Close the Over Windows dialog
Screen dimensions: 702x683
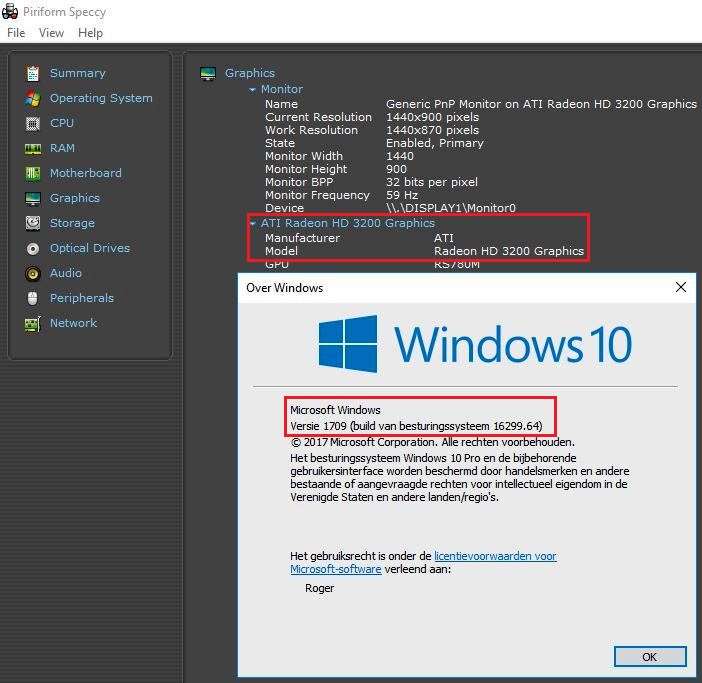tap(681, 287)
